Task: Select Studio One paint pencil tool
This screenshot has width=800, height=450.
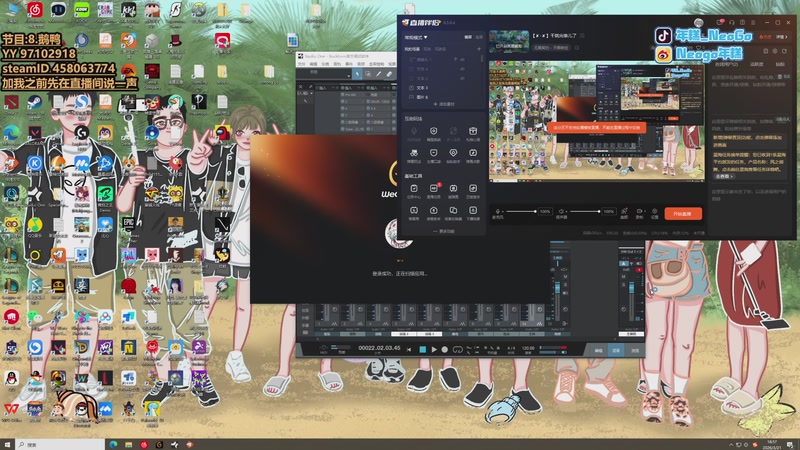Action: point(379,73)
